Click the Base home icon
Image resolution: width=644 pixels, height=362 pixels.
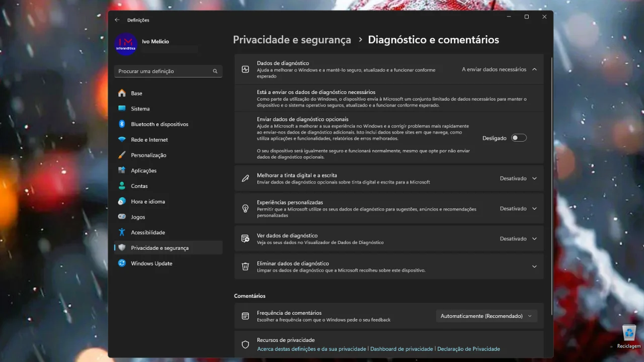point(122,93)
